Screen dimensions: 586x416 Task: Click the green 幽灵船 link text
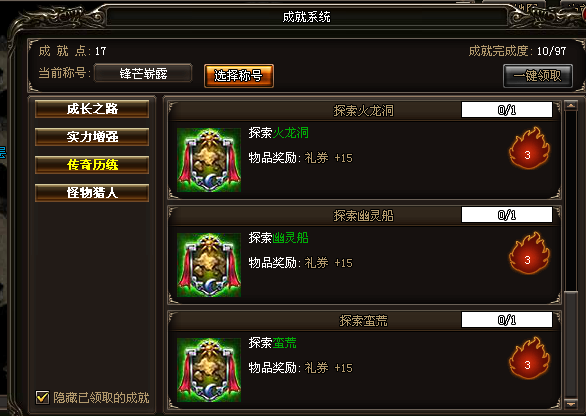[x=290, y=238]
